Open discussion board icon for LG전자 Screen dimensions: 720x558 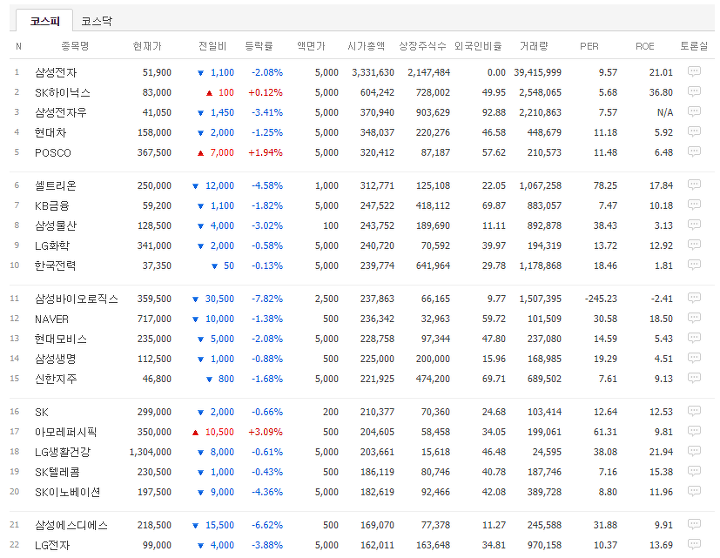click(694, 544)
